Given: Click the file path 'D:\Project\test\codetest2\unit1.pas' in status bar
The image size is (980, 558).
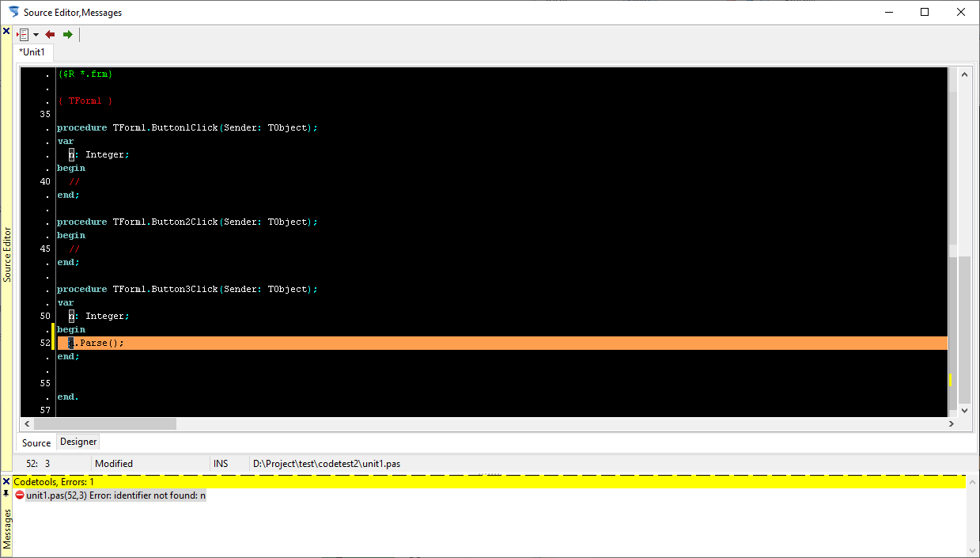Looking at the screenshot, I should click(328, 464).
